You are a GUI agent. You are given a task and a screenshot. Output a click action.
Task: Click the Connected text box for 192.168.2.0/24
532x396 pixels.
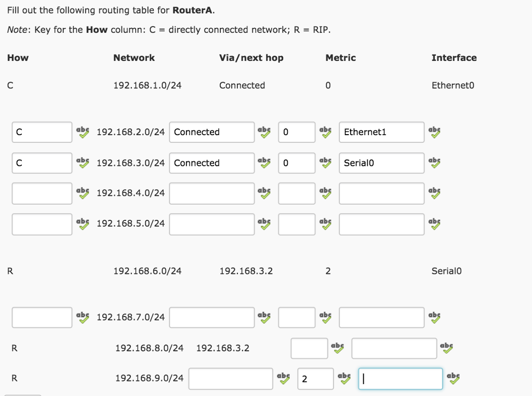point(211,133)
